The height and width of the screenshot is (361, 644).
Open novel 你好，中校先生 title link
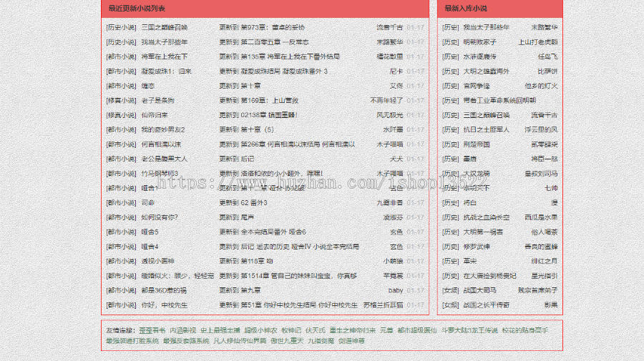point(165,305)
